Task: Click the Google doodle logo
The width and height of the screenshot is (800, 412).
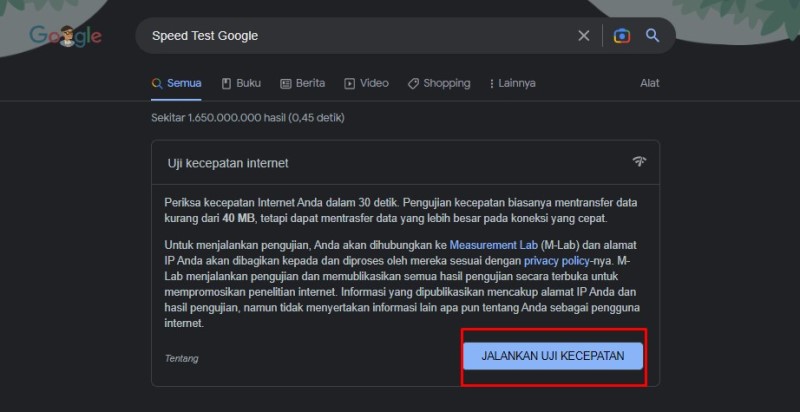Action: point(66,36)
